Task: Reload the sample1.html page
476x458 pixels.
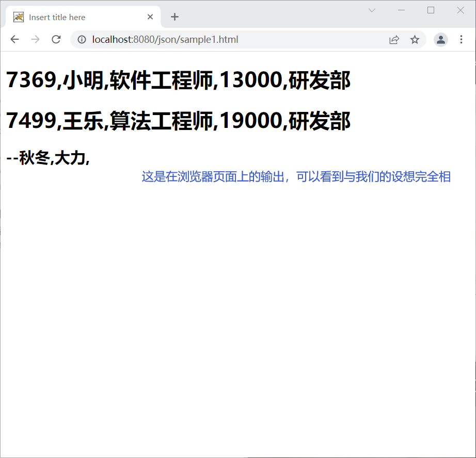Action: pyautogui.click(x=56, y=39)
